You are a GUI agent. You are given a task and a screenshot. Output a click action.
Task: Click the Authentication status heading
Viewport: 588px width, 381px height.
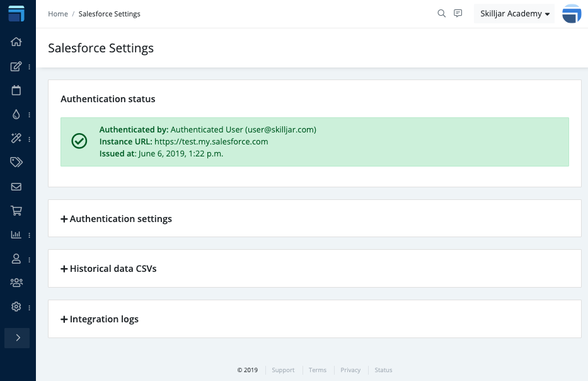point(108,99)
